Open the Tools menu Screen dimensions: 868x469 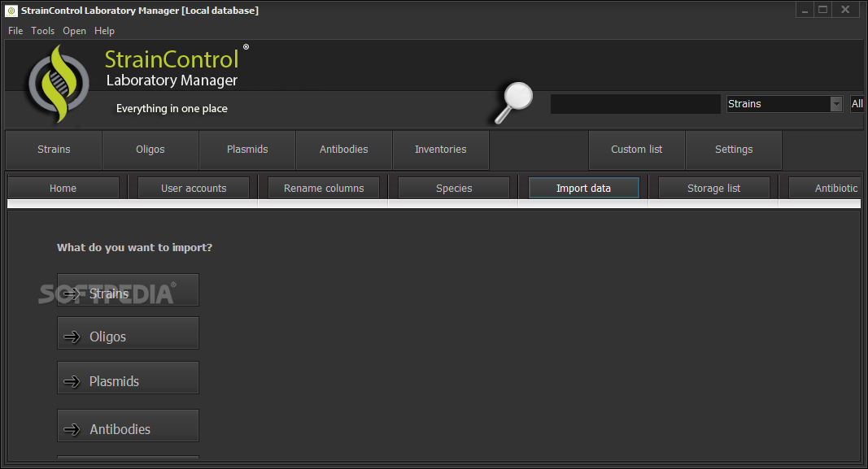point(42,31)
